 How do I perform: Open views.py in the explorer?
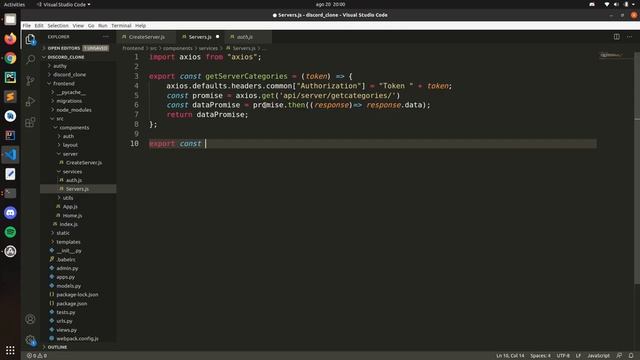pyautogui.click(x=67, y=330)
